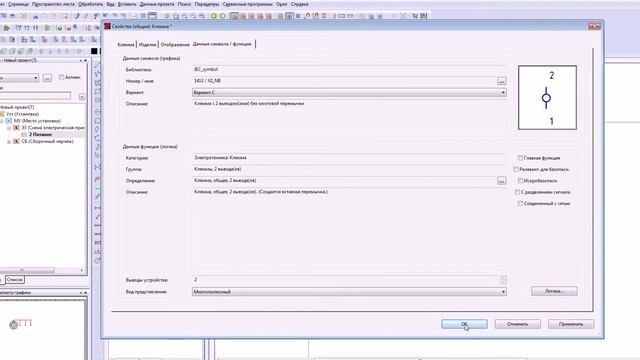
Task: Toggle the net-connected checkbox
Action: [x=520, y=204]
